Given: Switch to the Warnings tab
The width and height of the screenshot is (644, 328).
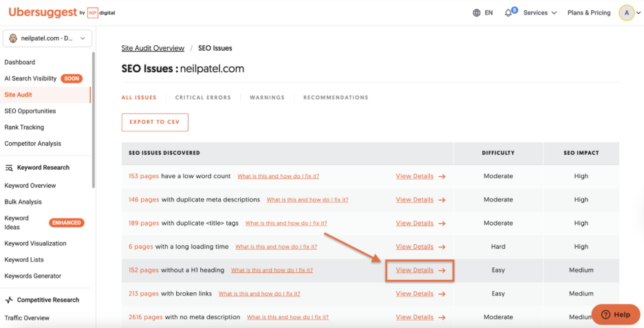Looking at the screenshot, I should tap(267, 98).
